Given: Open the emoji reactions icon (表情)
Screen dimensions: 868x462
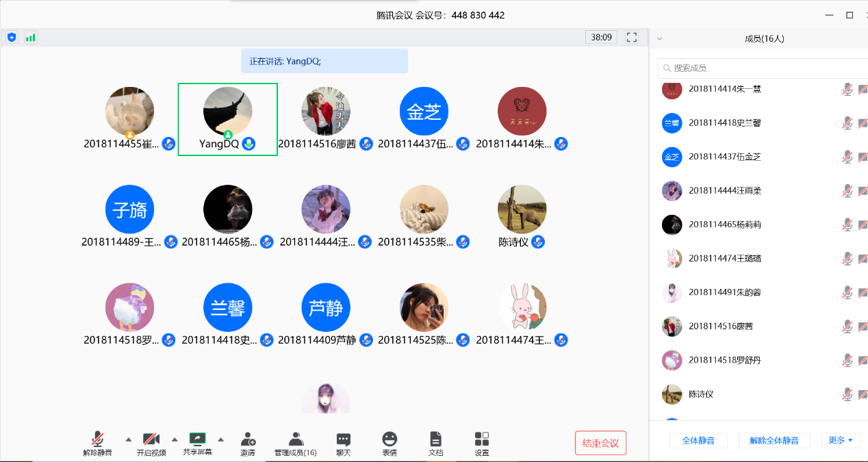Looking at the screenshot, I should click(x=390, y=439).
